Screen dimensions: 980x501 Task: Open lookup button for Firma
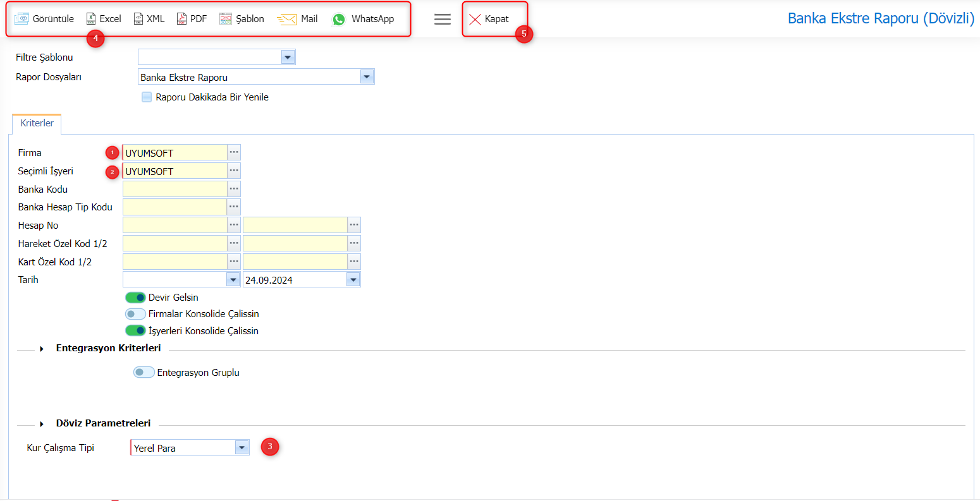pos(234,152)
